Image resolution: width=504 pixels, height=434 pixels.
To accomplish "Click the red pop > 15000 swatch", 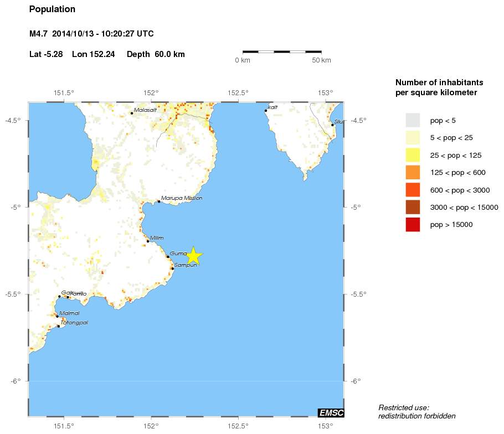I will (413, 225).
